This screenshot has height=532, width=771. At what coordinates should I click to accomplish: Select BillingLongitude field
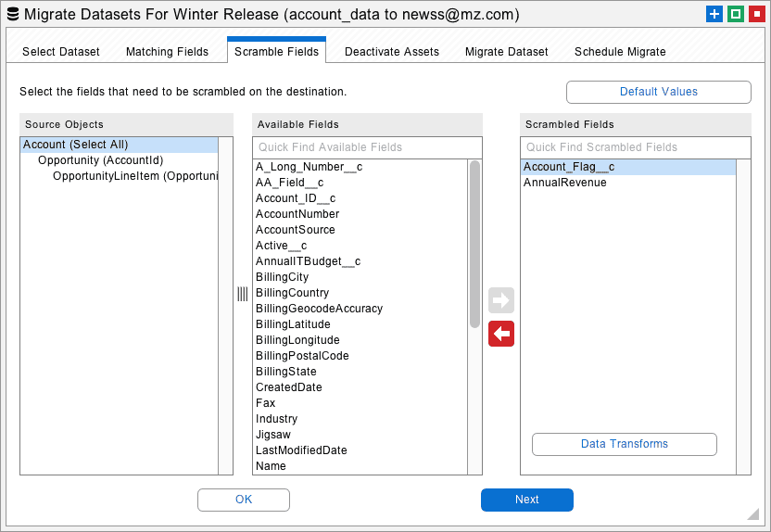[360, 340]
